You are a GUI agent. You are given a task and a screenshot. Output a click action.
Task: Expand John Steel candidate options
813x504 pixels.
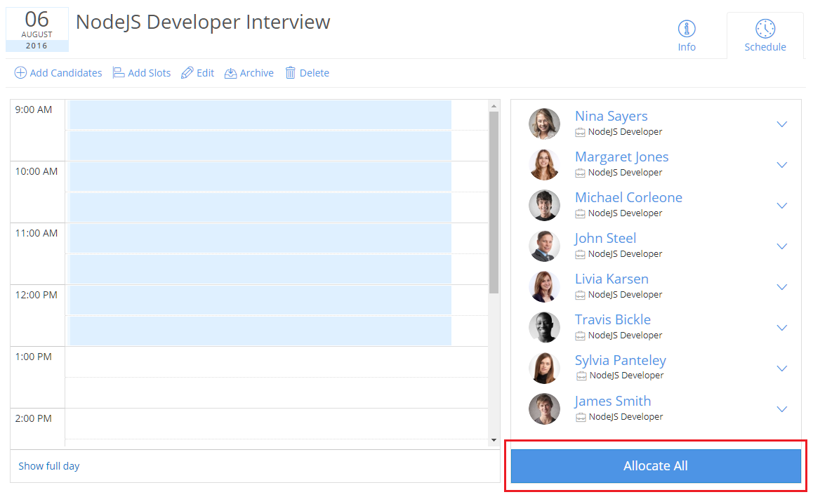(x=782, y=246)
